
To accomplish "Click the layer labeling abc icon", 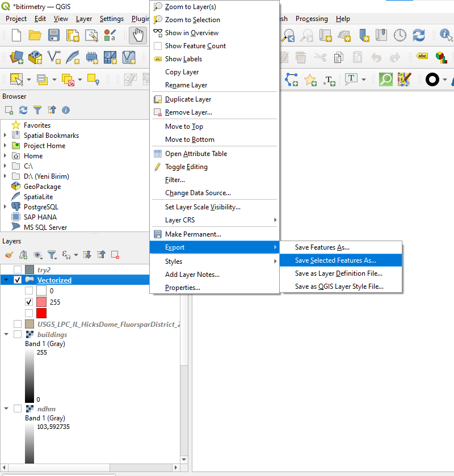I will tap(422, 56).
